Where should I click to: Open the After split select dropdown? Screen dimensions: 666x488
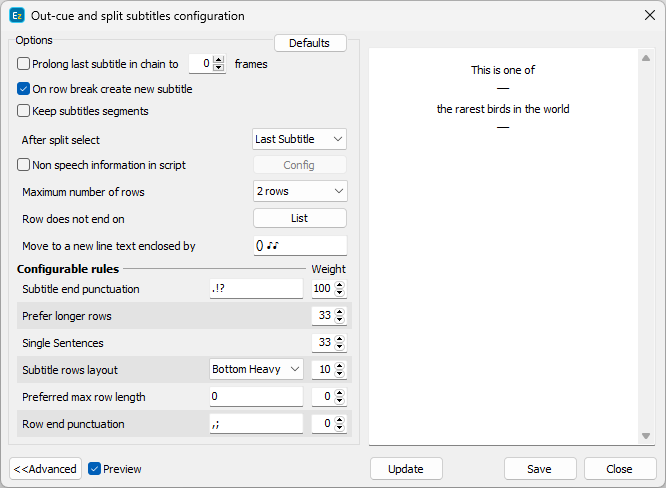pos(300,139)
